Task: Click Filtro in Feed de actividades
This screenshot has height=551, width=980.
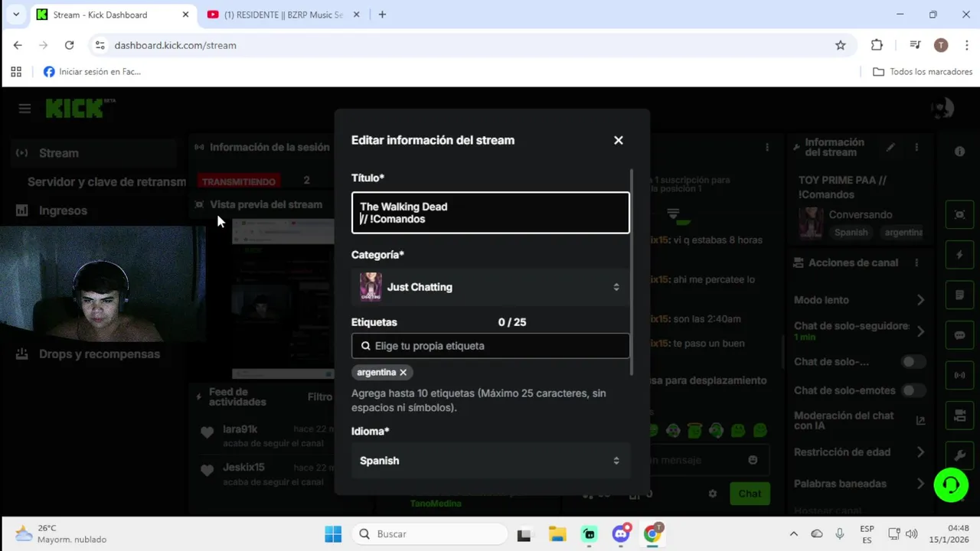Action: click(320, 396)
